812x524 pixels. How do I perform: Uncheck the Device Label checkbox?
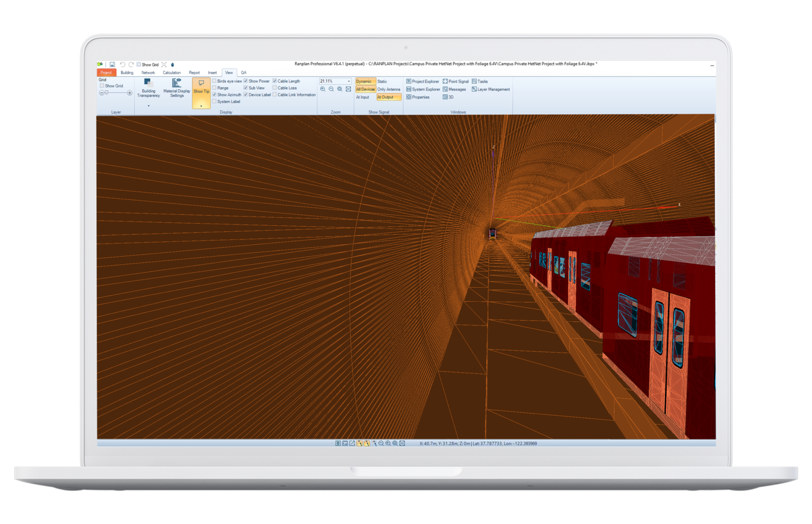[x=246, y=95]
